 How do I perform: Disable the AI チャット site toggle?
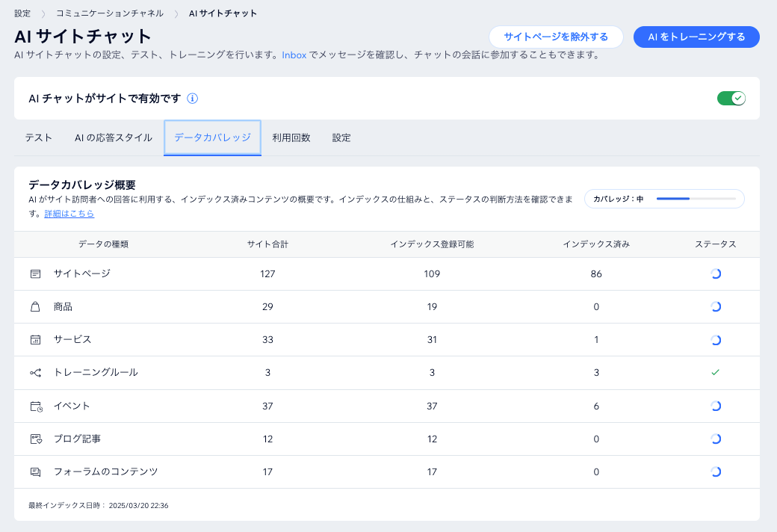[x=731, y=97]
